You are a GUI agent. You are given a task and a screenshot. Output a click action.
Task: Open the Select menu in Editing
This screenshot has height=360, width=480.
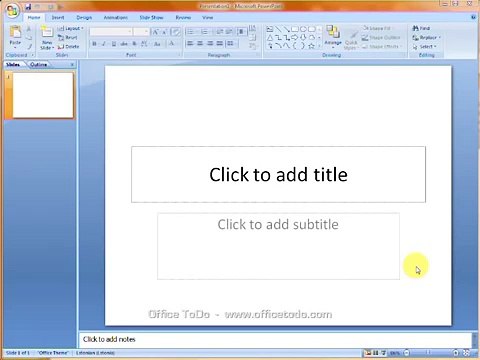click(x=425, y=47)
